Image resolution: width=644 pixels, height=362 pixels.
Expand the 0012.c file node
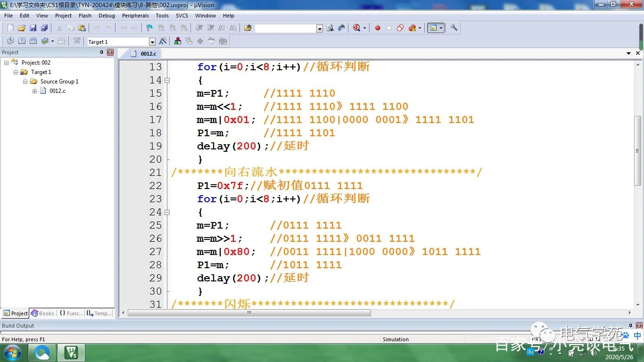point(35,91)
